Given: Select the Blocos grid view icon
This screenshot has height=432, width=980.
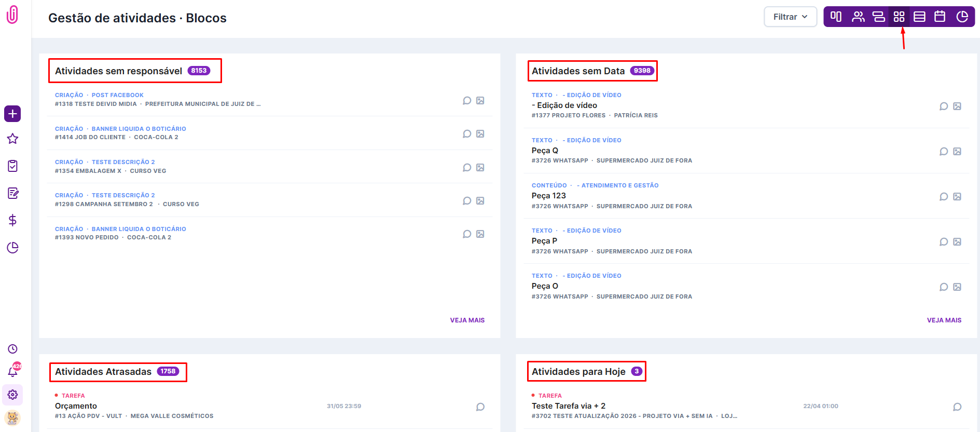Looking at the screenshot, I should pyautogui.click(x=899, y=17).
